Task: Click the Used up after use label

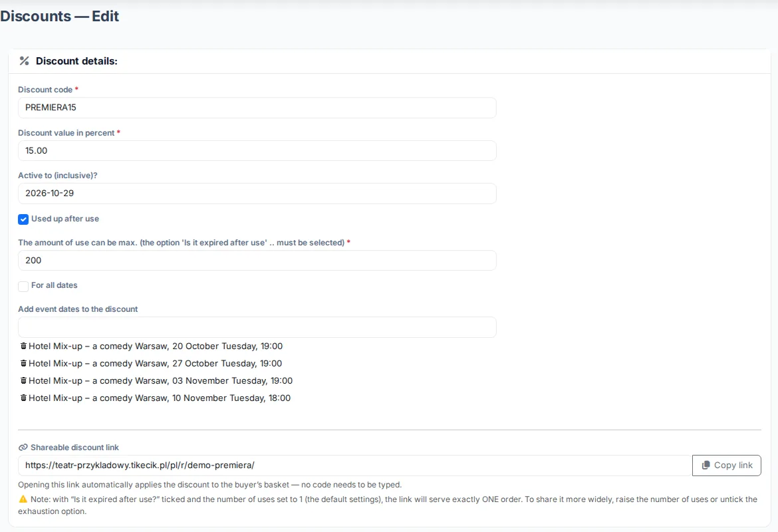Action: pos(65,219)
